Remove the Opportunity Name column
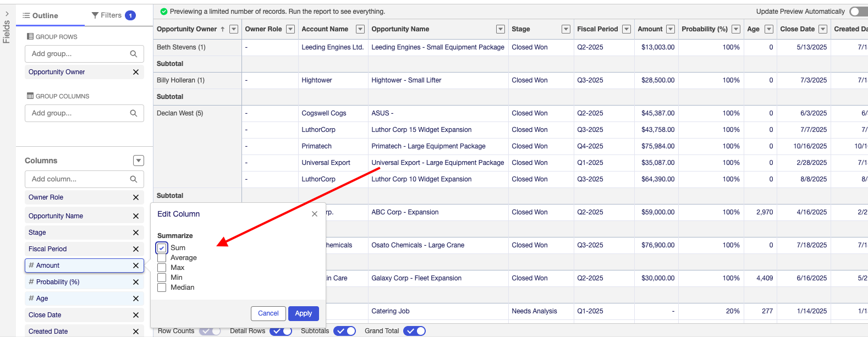This screenshot has width=868, height=337. pyautogui.click(x=136, y=216)
